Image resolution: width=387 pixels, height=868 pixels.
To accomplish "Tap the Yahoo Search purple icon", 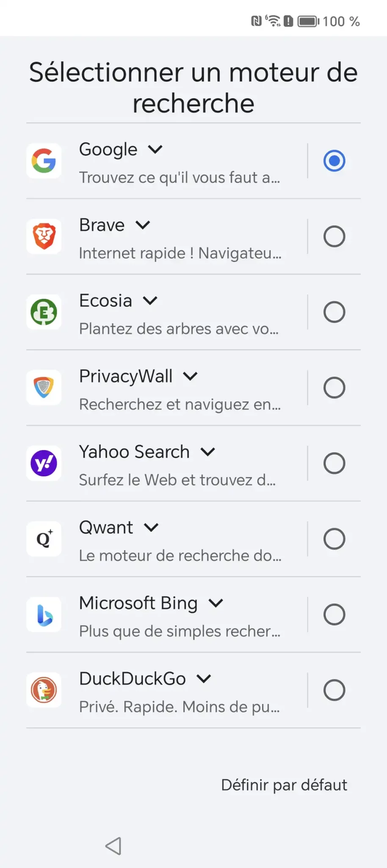I will click(x=44, y=463).
